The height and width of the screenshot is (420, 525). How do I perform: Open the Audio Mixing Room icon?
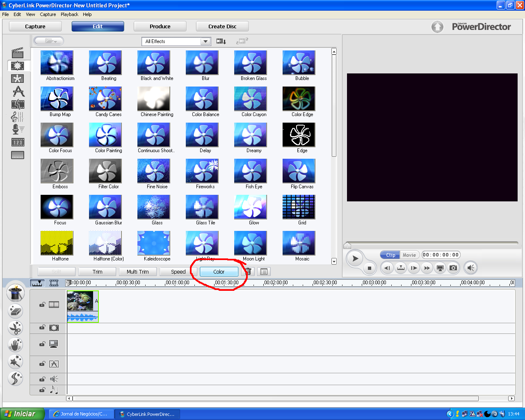coord(18,117)
